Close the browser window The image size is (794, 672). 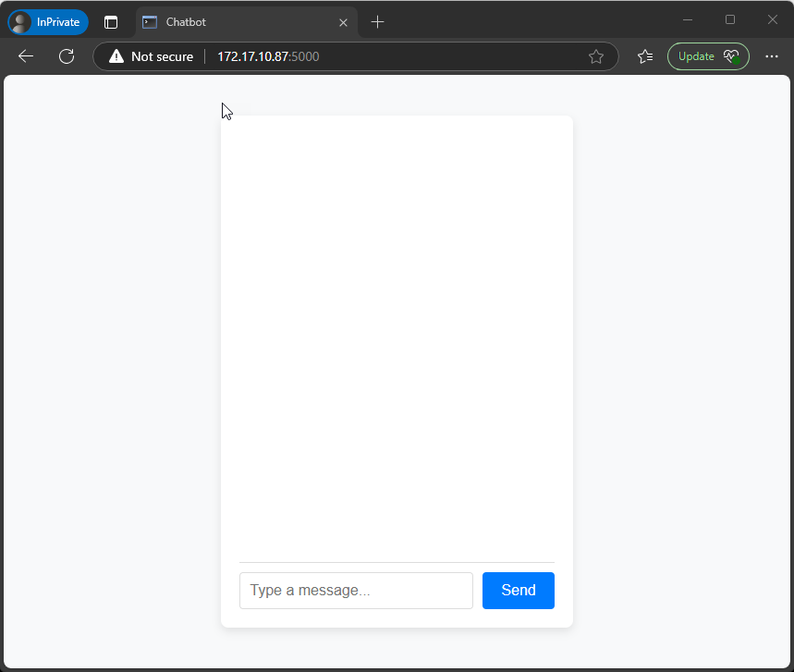click(x=773, y=19)
